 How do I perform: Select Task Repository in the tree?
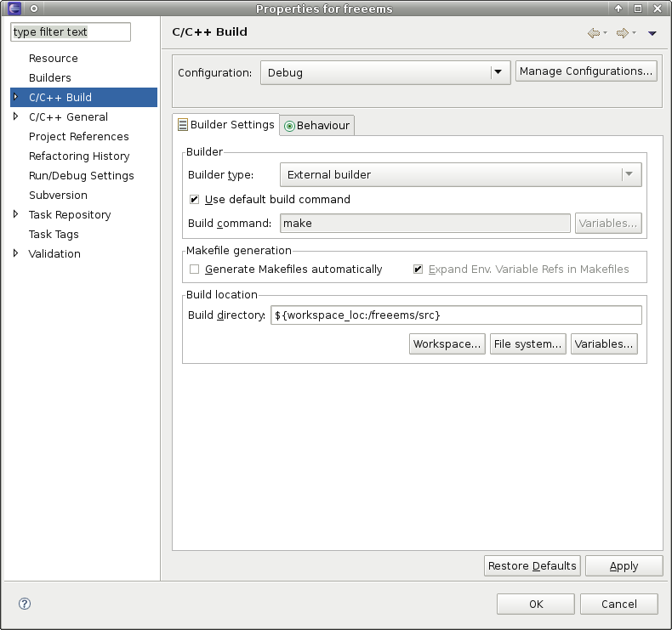coord(70,214)
